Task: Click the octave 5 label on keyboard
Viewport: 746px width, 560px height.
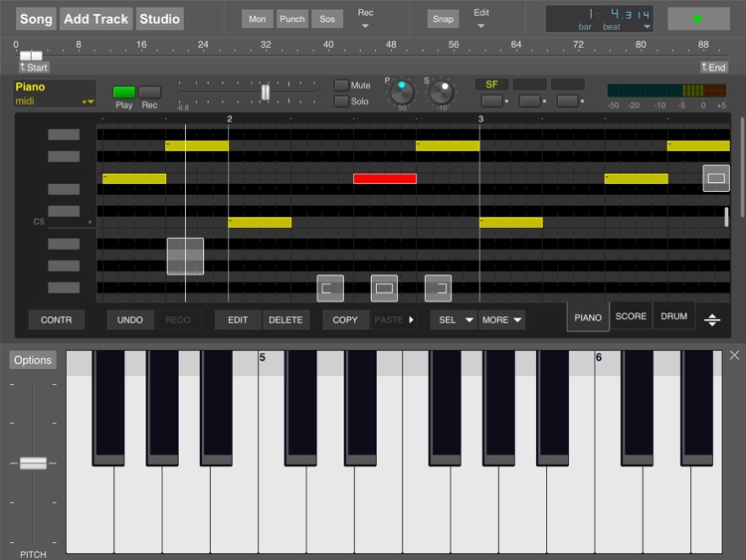Action: (x=263, y=357)
